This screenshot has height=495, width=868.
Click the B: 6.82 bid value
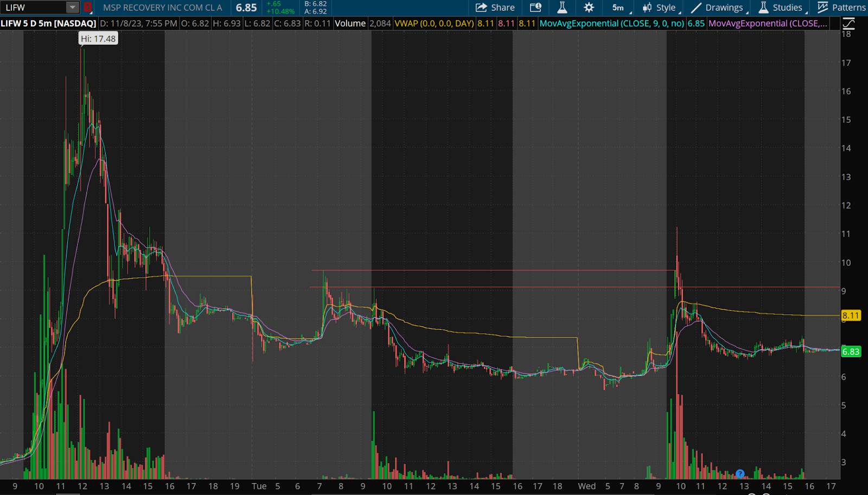tap(316, 4)
